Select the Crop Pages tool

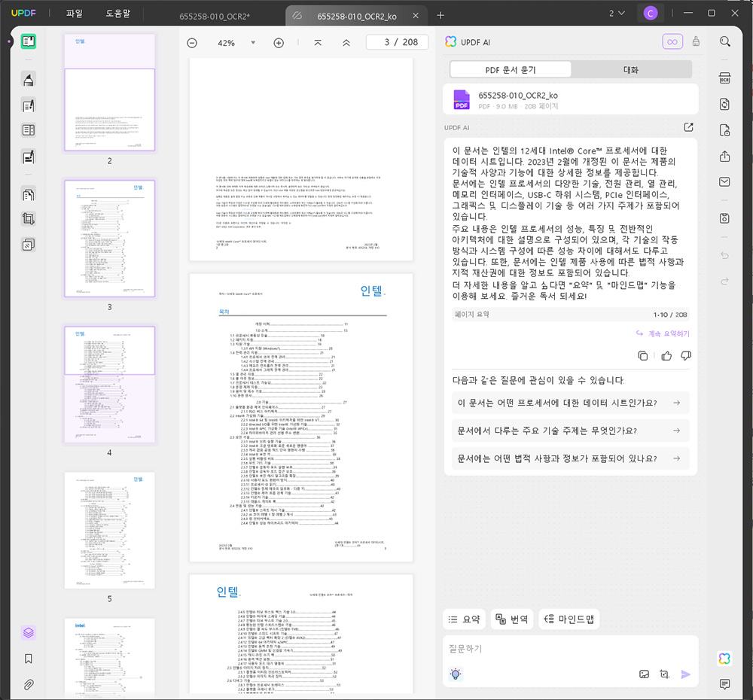click(x=29, y=219)
